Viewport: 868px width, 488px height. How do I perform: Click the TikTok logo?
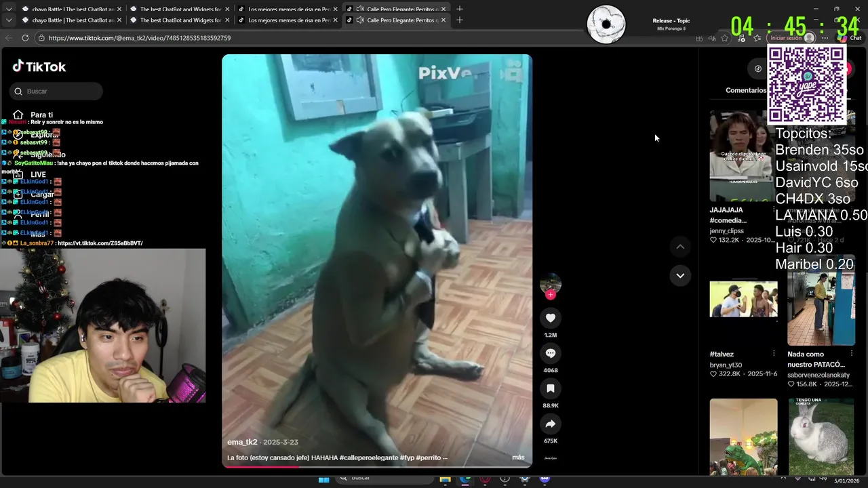[39, 66]
